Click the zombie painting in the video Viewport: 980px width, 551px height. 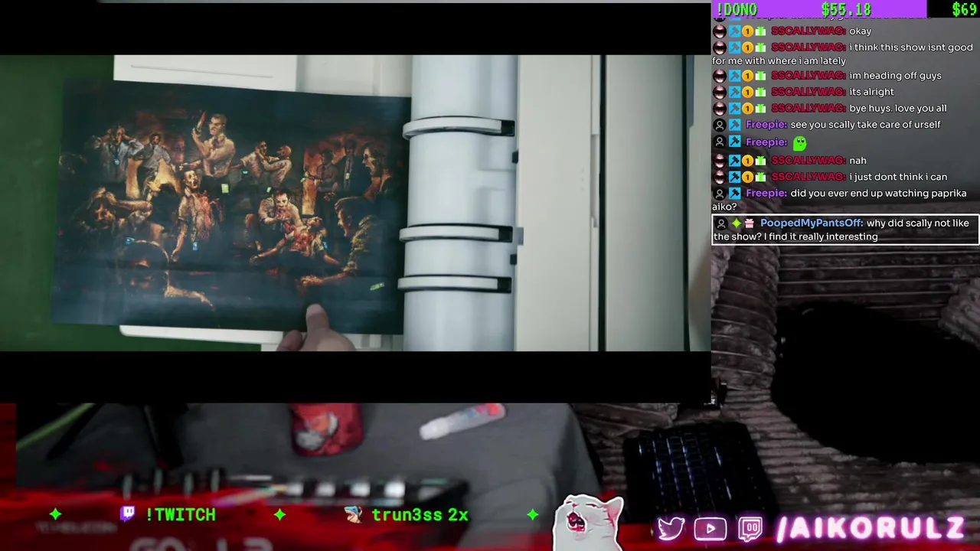pos(231,205)
